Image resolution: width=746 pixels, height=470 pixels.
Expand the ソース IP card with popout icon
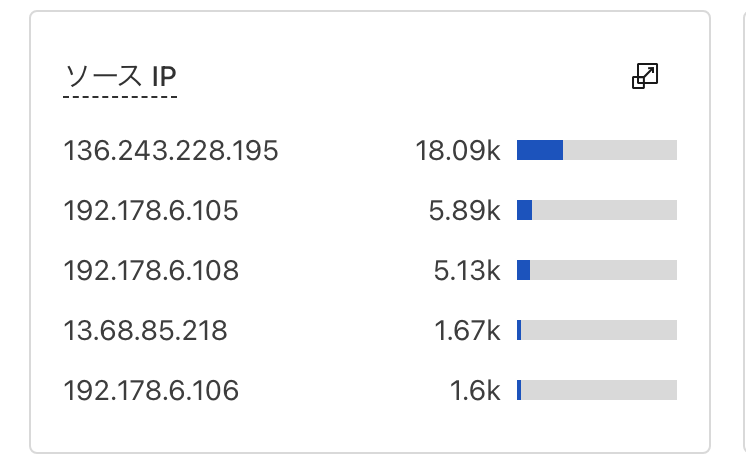[x=645, y=76]
